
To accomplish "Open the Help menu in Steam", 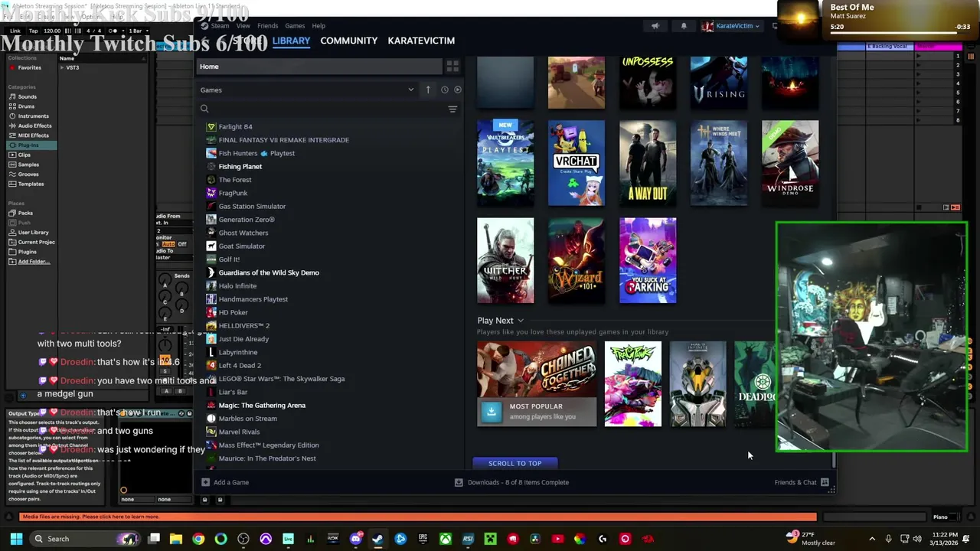I will point(318,26).
